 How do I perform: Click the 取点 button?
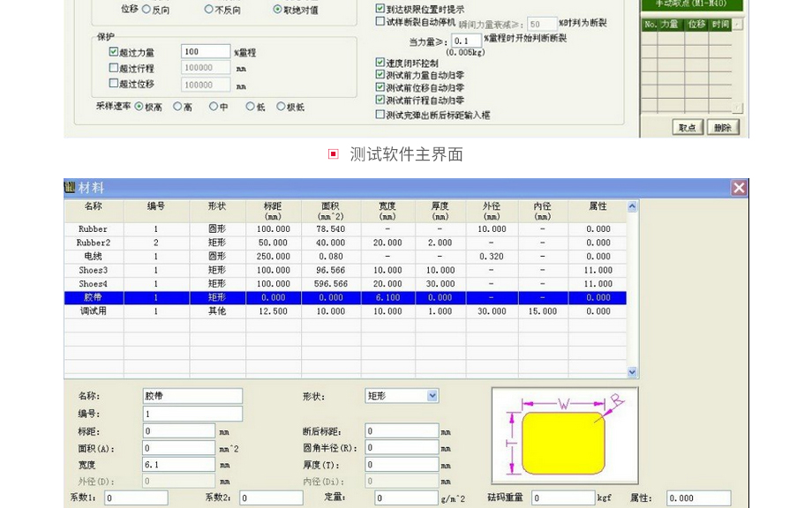pos(687,128)
